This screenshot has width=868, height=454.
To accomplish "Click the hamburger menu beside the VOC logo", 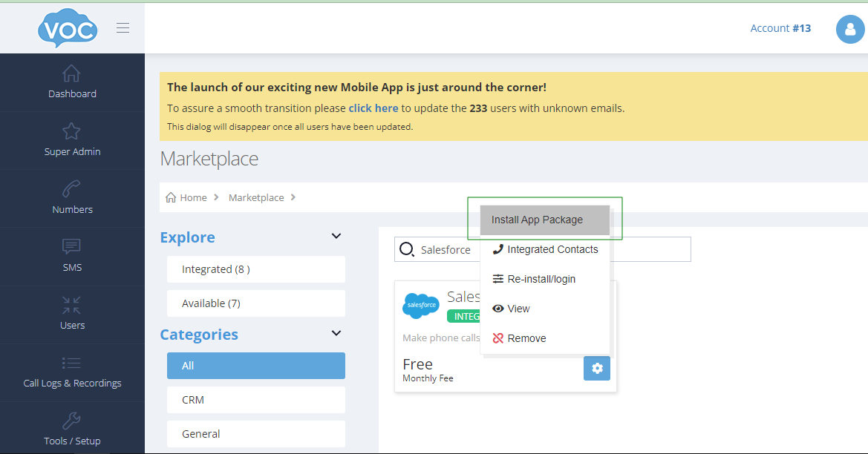I will (123, 27).
